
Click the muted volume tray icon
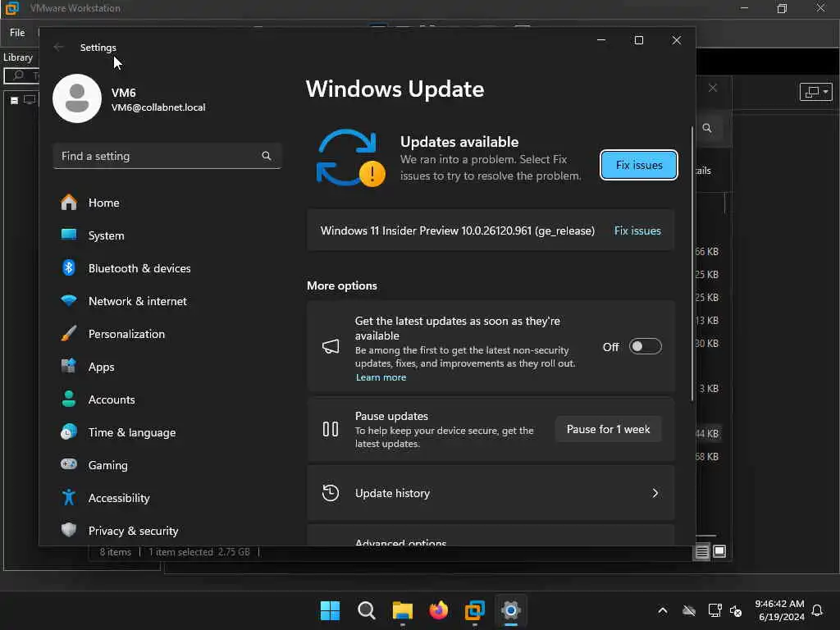pos(736,610)
